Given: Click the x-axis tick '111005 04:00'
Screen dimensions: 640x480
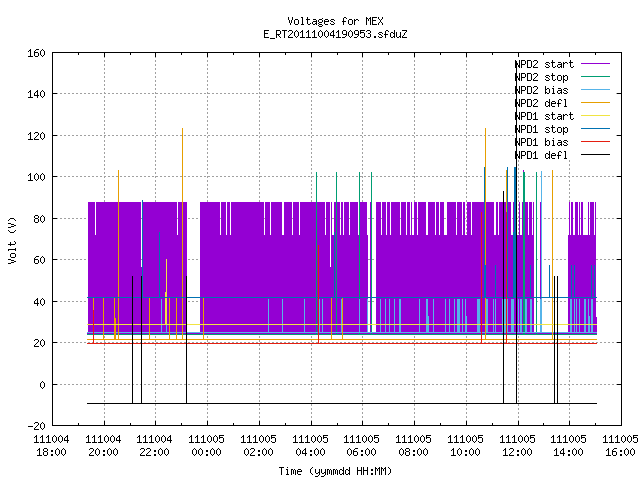Looking at the screenshot, I should pyautogui.click(x=310, y=446).
